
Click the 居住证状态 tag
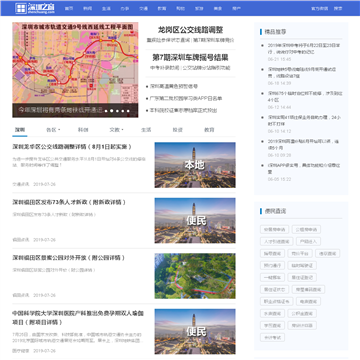274,289
